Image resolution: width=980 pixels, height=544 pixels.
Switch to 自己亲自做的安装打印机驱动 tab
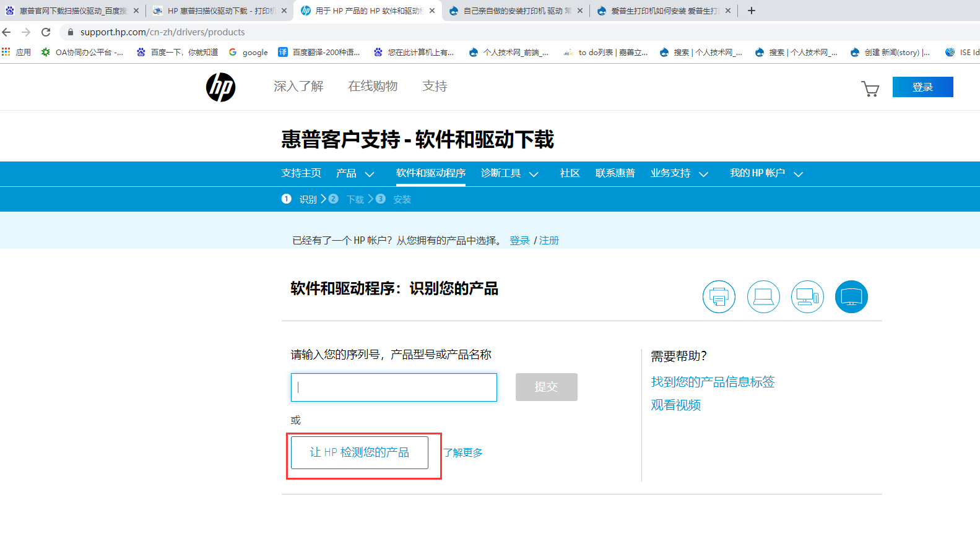515,11
